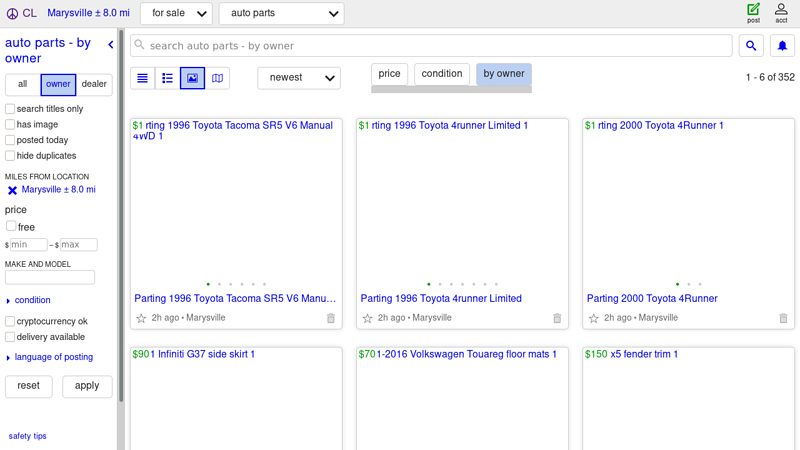This screenshot has width=800, height=450.
Task: Select the all sellers tab
Action: pos(22,84)
